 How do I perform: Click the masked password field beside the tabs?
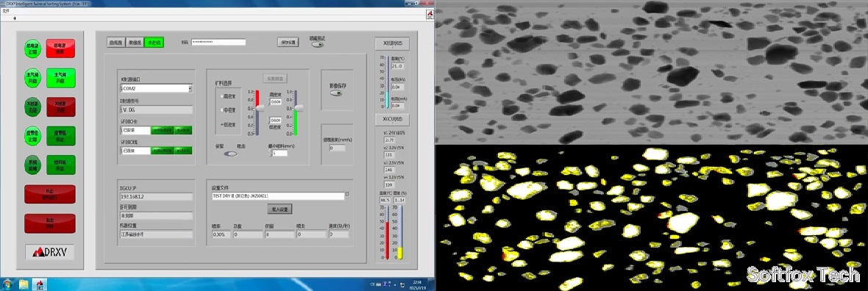[x=218, y=42]
